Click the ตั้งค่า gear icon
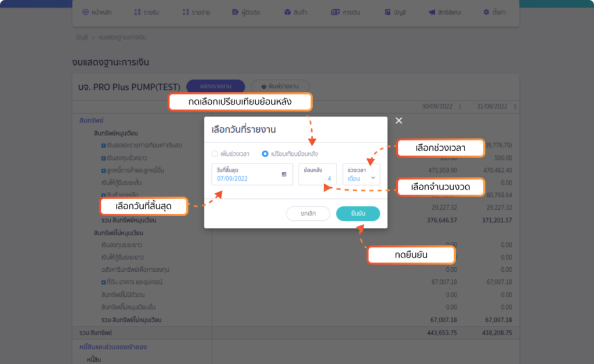Screen dimensions: 594x364 (x=486, y=12)
